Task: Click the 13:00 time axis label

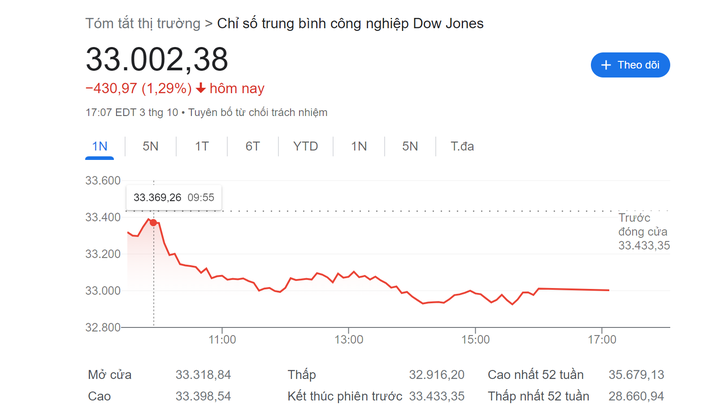Action: [348, 340]
